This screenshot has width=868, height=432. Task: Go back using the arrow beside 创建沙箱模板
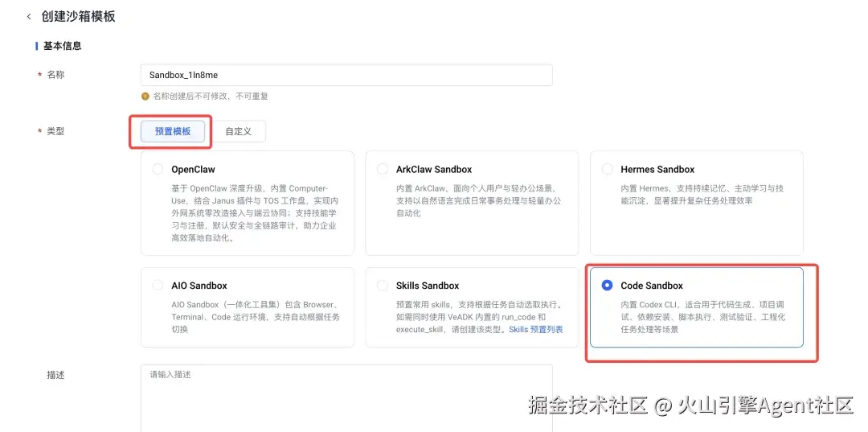29,17
